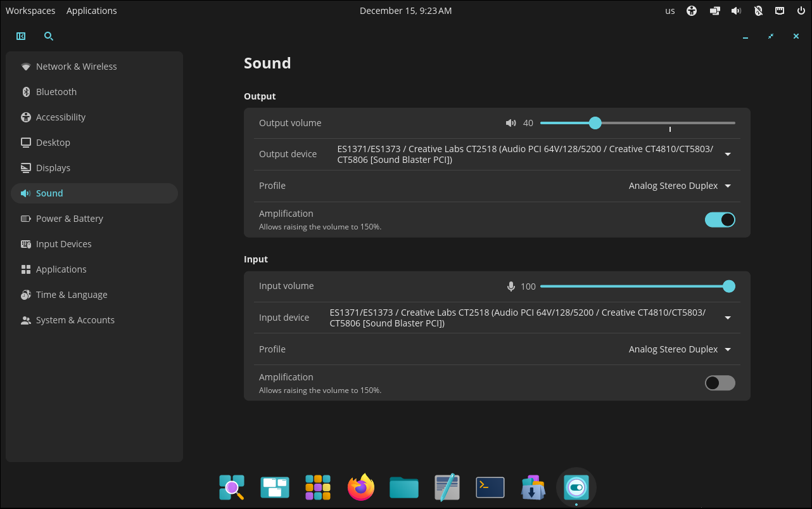Open Power & Battery settings
The image size is (812, 509).
[x=70, y=218]
